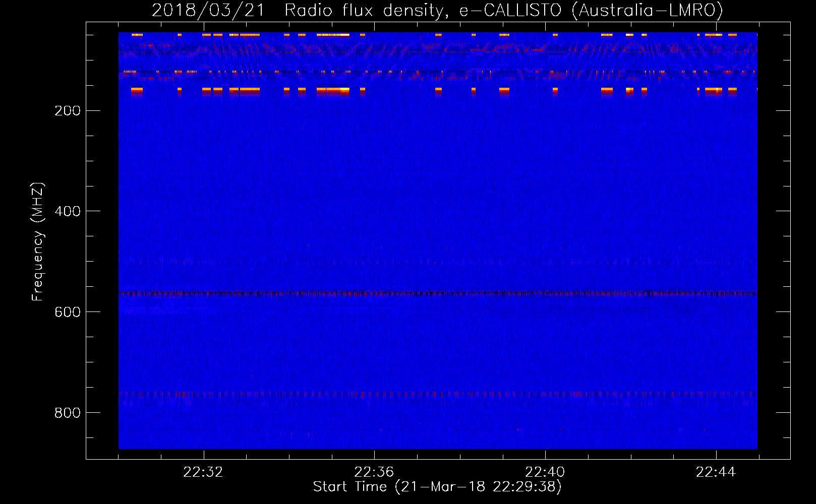Click the 22:44 time tick label
The height and width of the screenshot is (504, 816).
(716, 472)
